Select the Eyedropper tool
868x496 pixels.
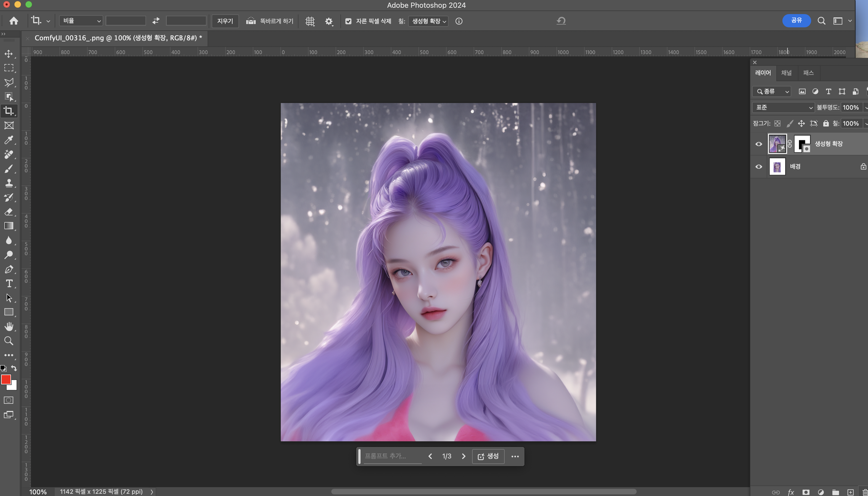click(x=9, y=140)
